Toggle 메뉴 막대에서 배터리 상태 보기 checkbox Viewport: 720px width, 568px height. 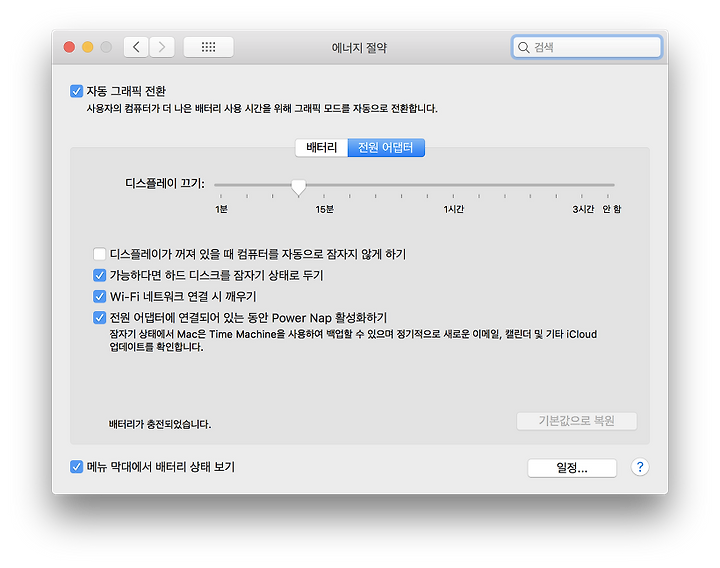tap(76, 467)
